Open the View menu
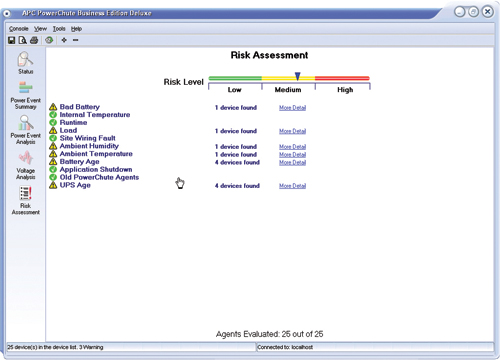Image resolution: width=500 pixels, height=360 pixels. click(40, 29)
